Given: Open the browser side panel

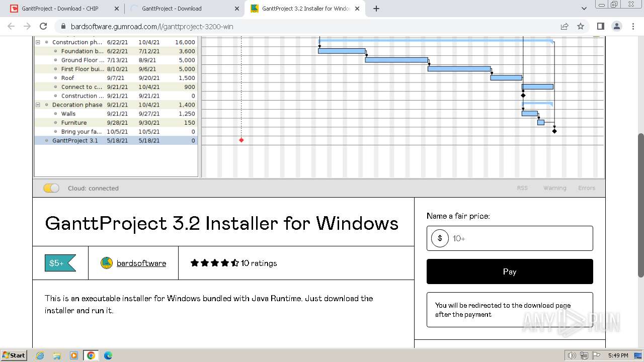Looking at the screenshot, I should coord(600,26).
